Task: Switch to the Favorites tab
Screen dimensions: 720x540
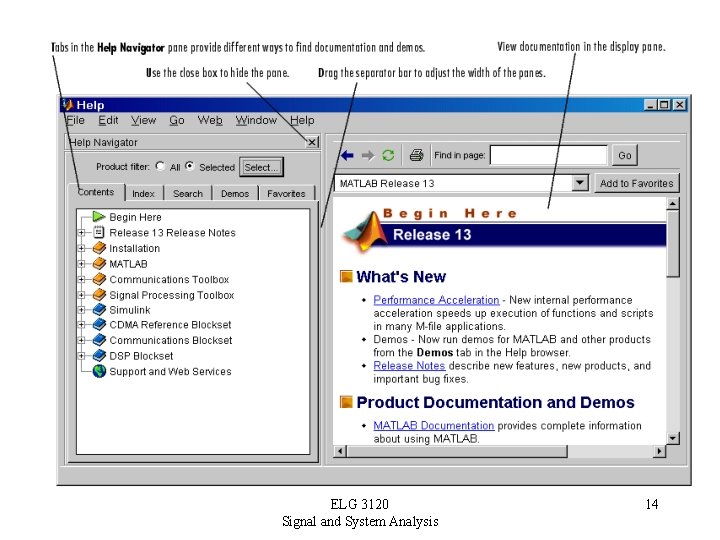Action: click(x=287, y=194)
